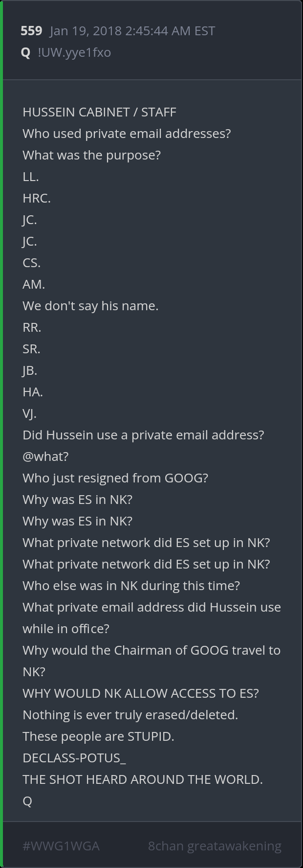Click "These people are STUPID." text
Viewport: 303px width, 868px height.
(x=98, y=736)
